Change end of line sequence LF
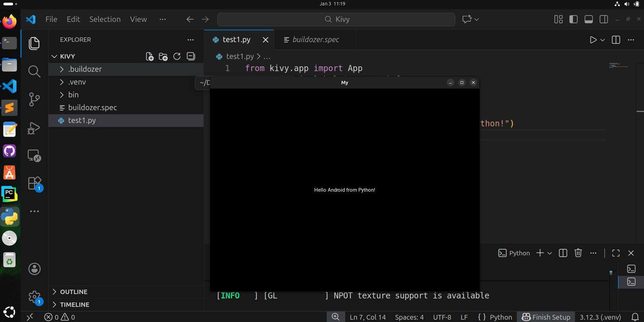Image resolution: width=644 pixels, height=322 pixels. 464,317
